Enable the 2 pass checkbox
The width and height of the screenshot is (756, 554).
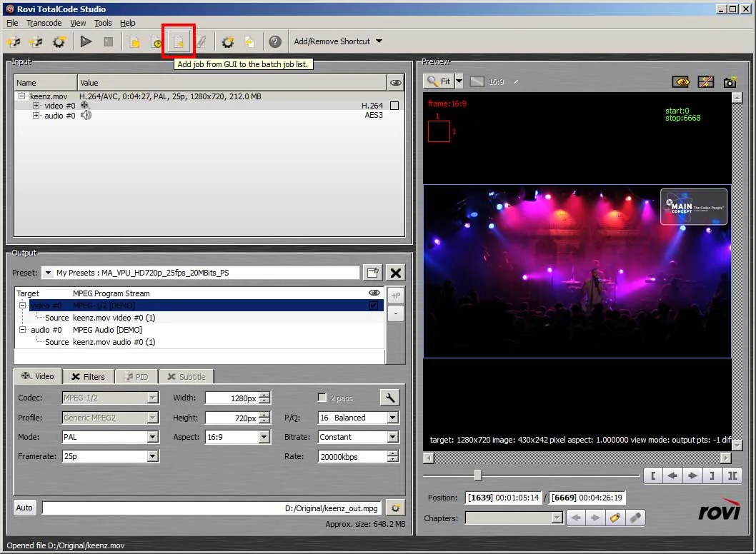click(x=322, y=398)
